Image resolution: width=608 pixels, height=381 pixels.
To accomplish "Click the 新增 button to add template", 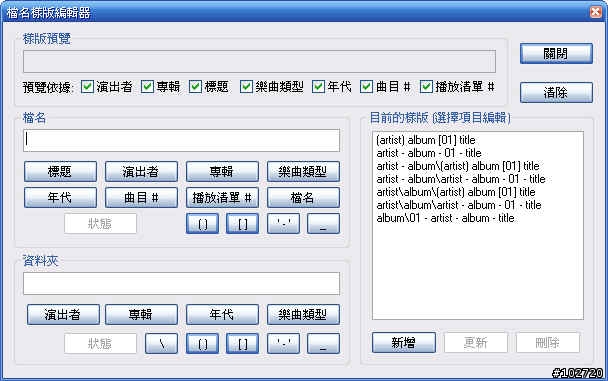I will pos(404,343).
